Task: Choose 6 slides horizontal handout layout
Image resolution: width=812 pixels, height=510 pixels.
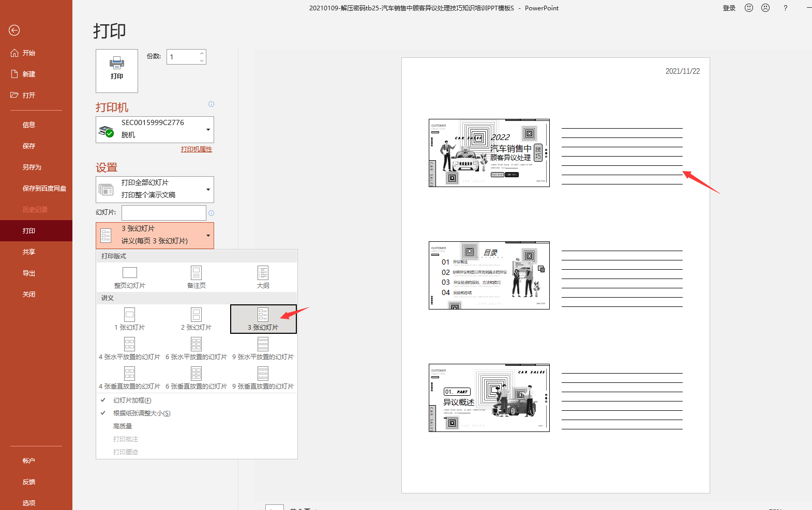Action: [x=197, y=349]
